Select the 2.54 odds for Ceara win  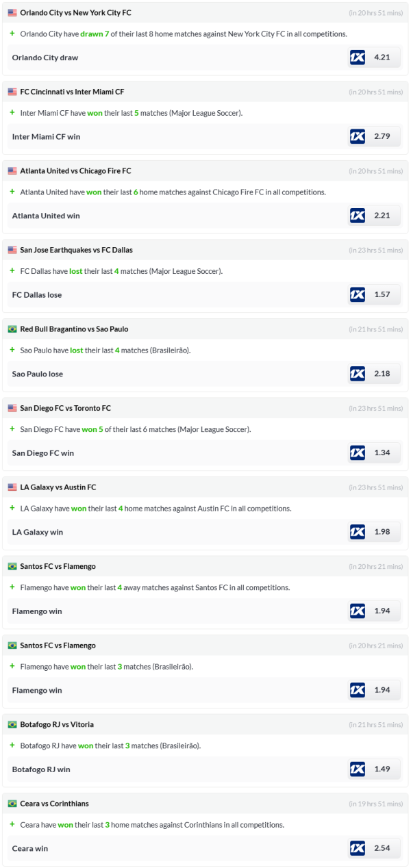tap(382, 848)
